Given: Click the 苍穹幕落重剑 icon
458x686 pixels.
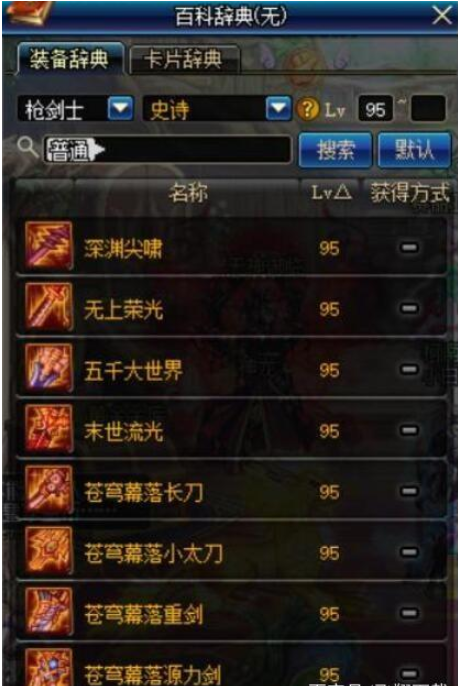Looking at the screenshot, I should [48, 612].
